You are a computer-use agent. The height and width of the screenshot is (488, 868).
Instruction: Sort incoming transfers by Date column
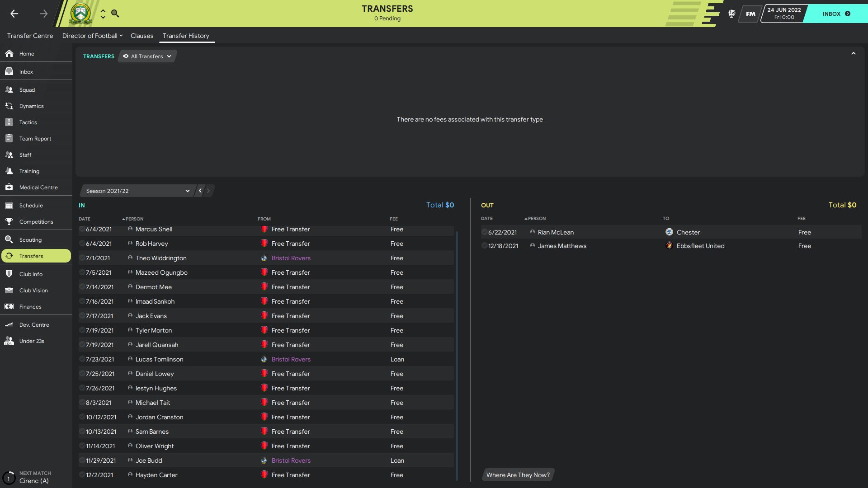coord(85,219)
